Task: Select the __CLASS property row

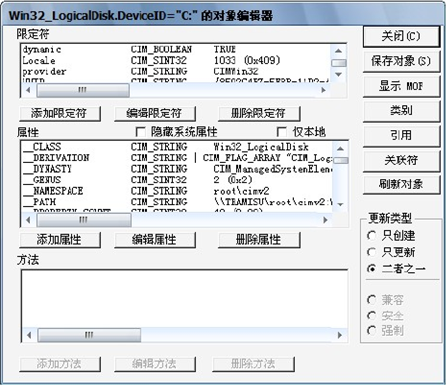Action: click(177, 147)
